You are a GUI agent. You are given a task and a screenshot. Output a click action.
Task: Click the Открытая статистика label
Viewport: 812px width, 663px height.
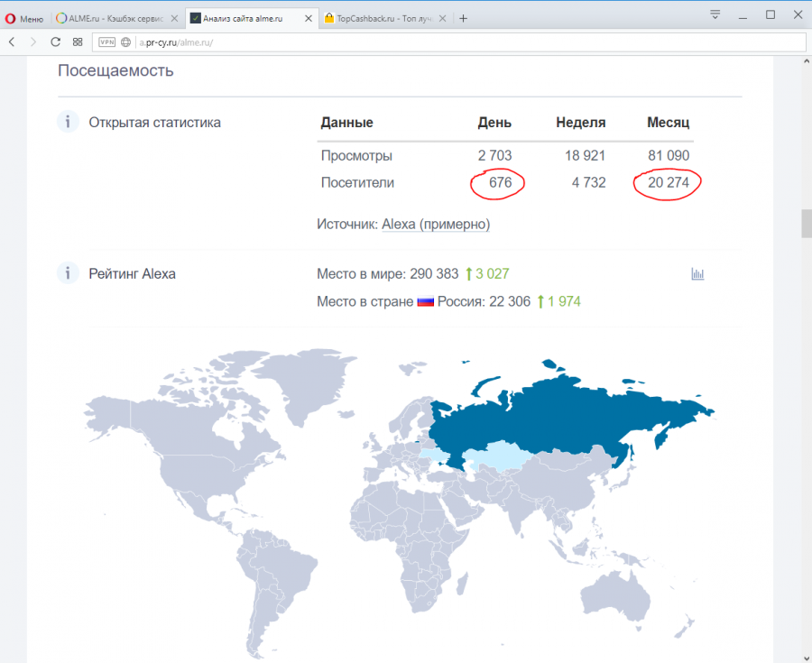(155, 123)
